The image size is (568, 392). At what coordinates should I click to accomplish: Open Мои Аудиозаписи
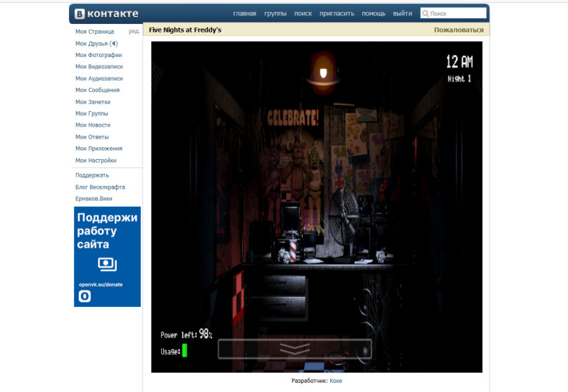point(99,78)
